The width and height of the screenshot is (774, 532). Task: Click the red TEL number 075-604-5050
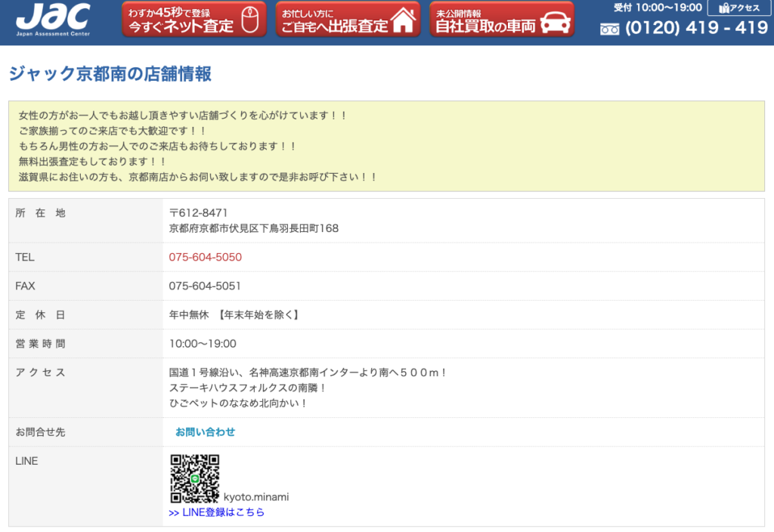(205, 257)
